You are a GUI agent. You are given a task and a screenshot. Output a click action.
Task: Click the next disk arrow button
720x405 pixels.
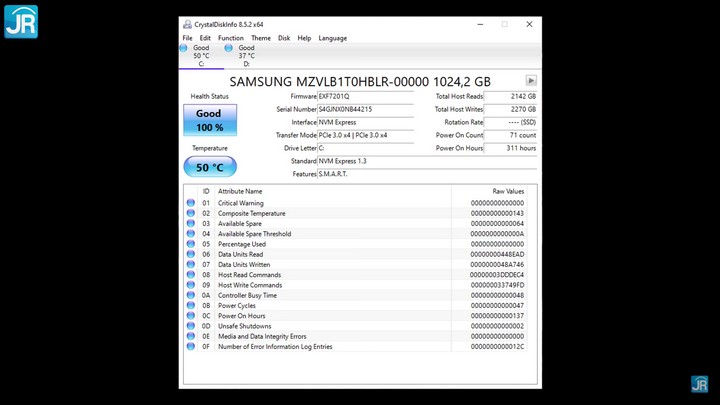pyautogui.click(x=531, y=81)
